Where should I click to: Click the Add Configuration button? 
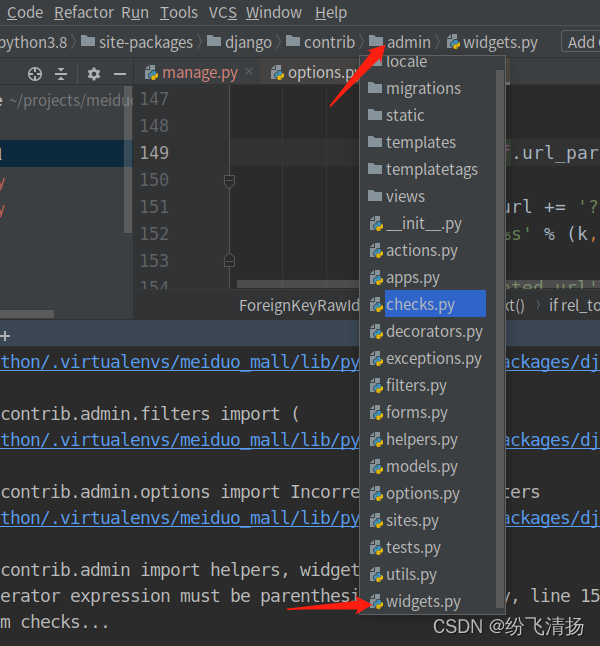pos(581,42)
